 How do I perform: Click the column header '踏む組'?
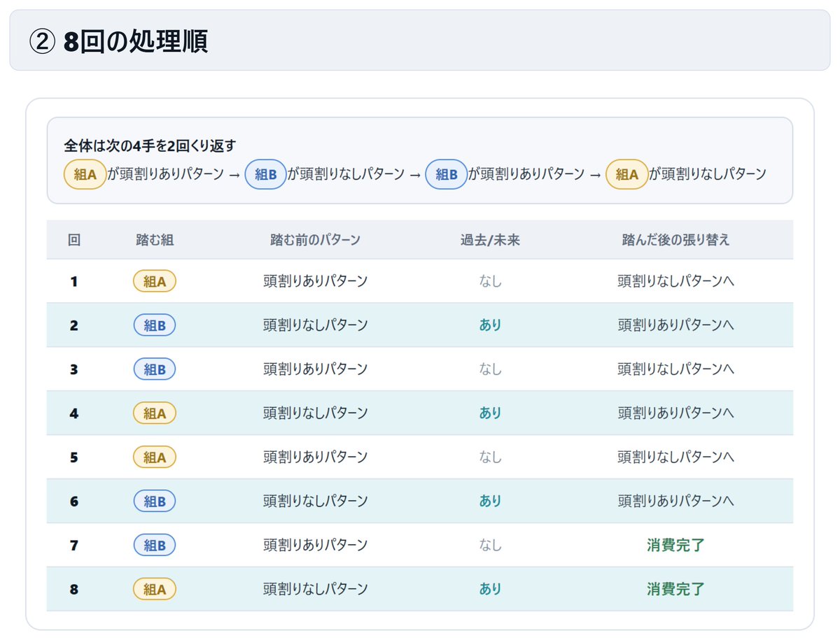(x=155, y=240)
